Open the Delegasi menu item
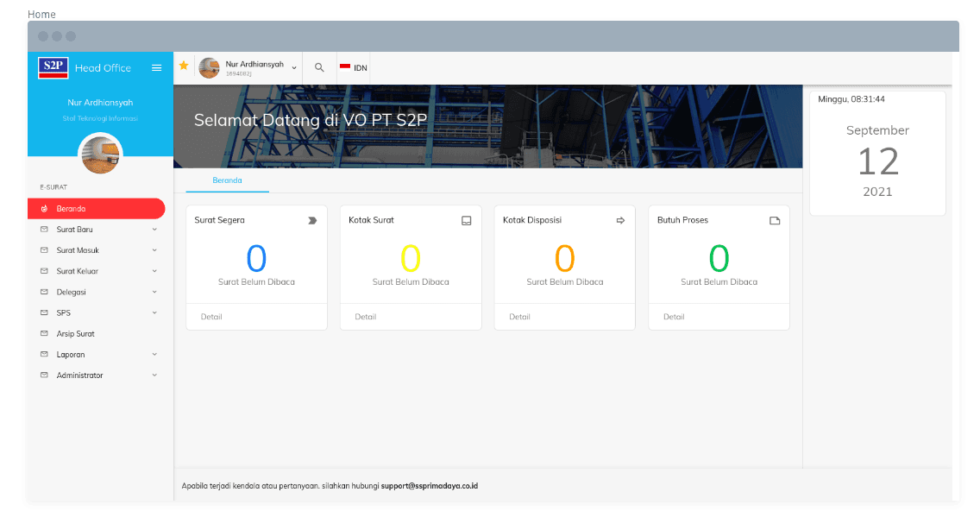 pos(100,293)
